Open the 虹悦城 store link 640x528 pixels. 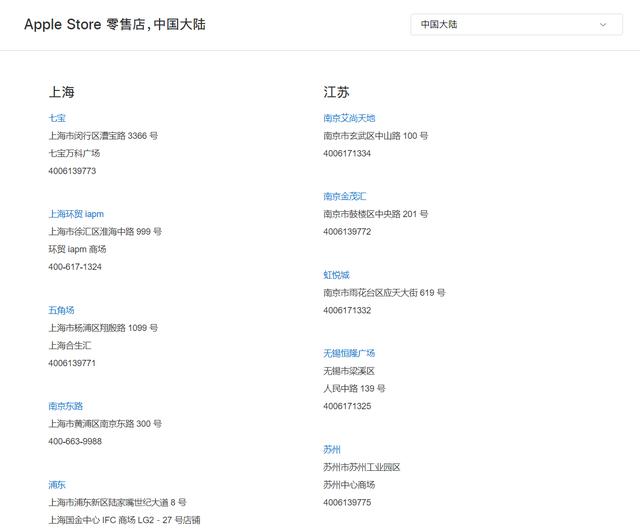click(x=336, y=275)
